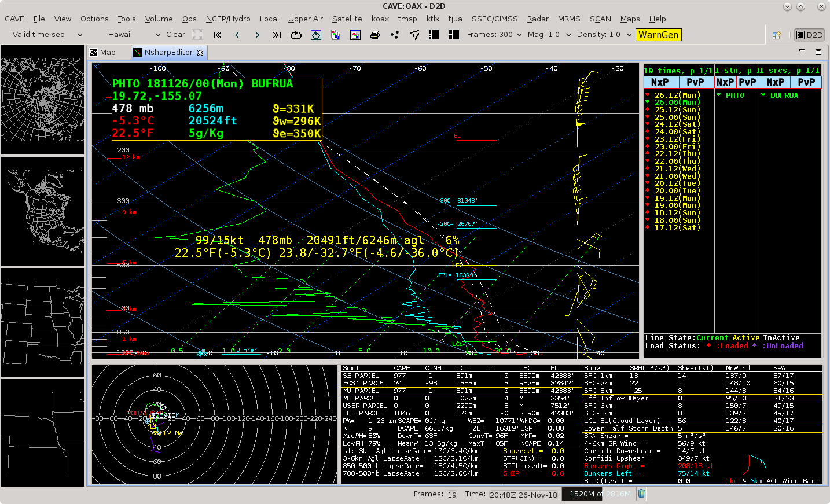The width and height of the screenshot is (830, 504).
Task: Open the Tools menu
Action: click(x=127, y=19)
